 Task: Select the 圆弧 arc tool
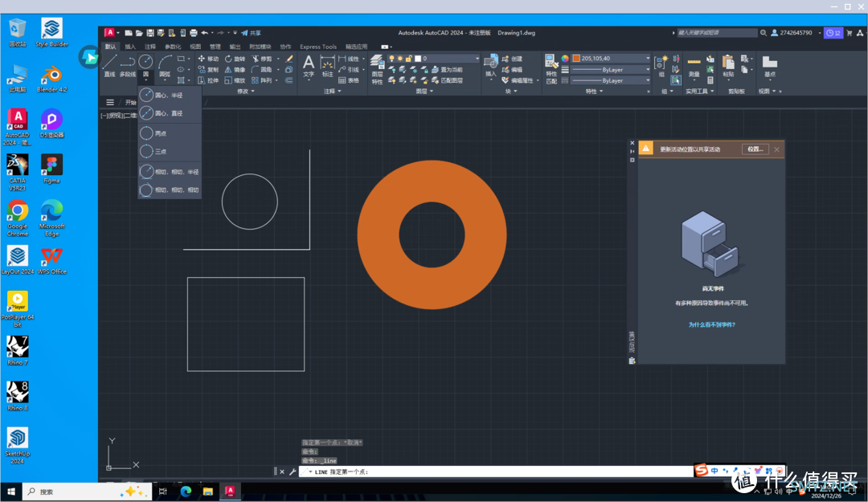[x=165, y=65]
